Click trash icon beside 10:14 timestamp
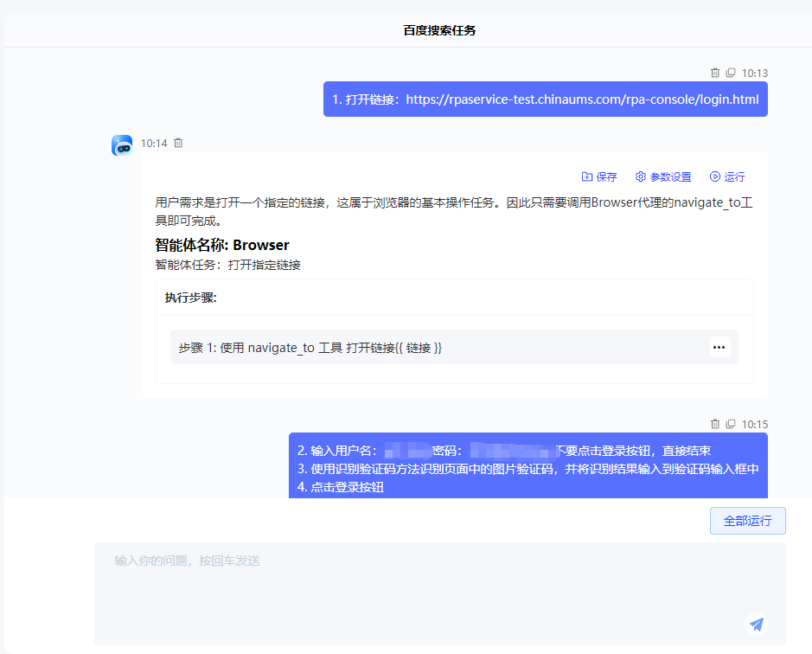 pos(178,144)
